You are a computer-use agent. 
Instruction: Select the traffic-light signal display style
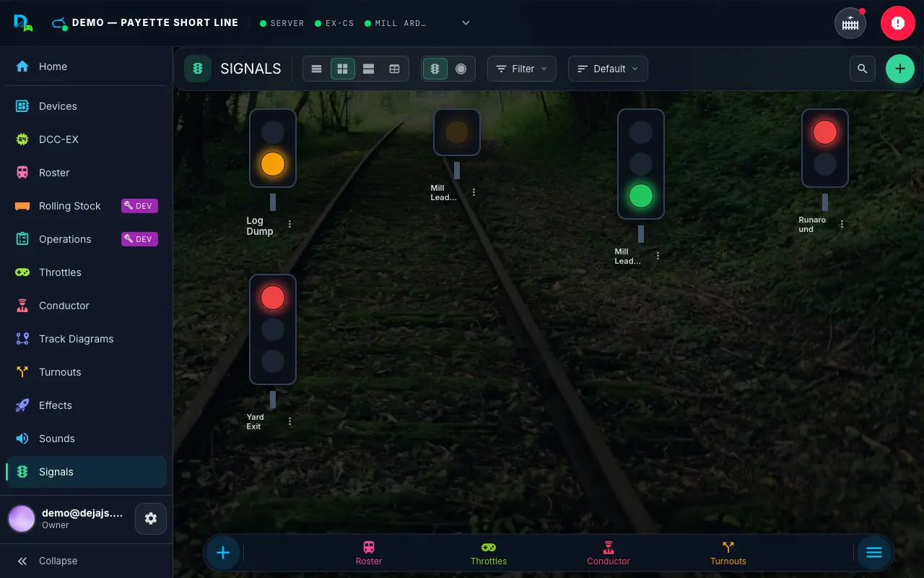pos(435,69)
